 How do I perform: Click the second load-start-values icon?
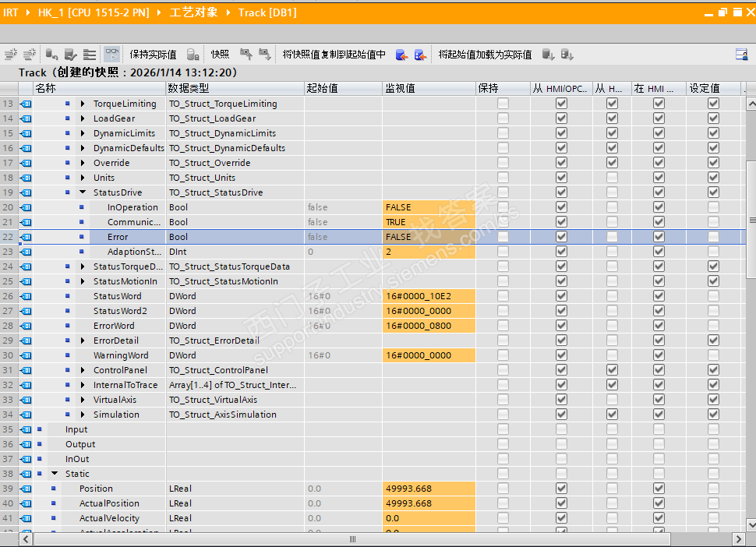[567, 55]
